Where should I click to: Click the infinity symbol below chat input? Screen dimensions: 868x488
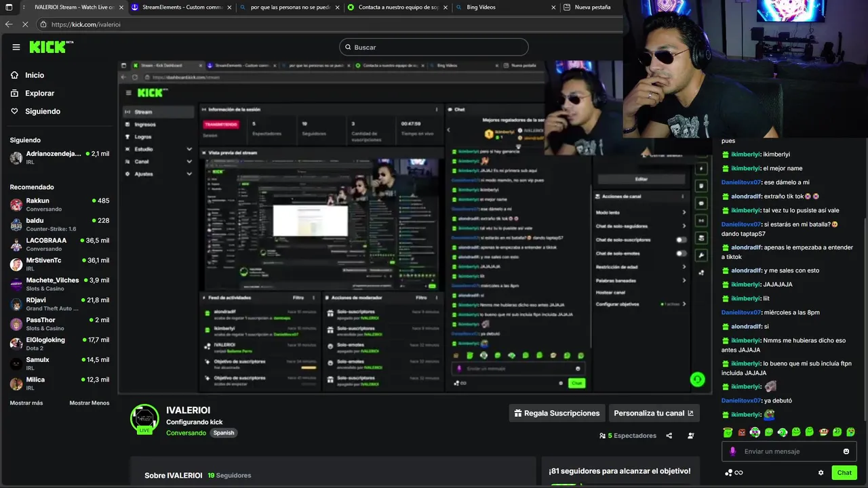[x=738, y=472]
